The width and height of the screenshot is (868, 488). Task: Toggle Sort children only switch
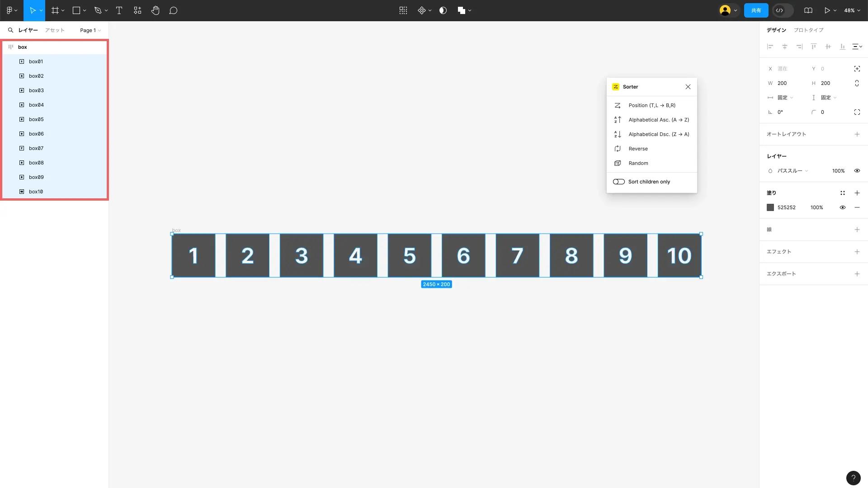pyautogui.click(x=618, y=182)
